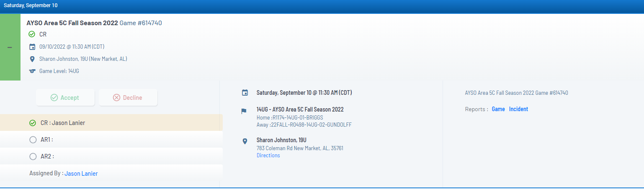Click calendar icon next to 09/10/2022 date
Viewport: 644px width, 190px height.
[32, 47]
